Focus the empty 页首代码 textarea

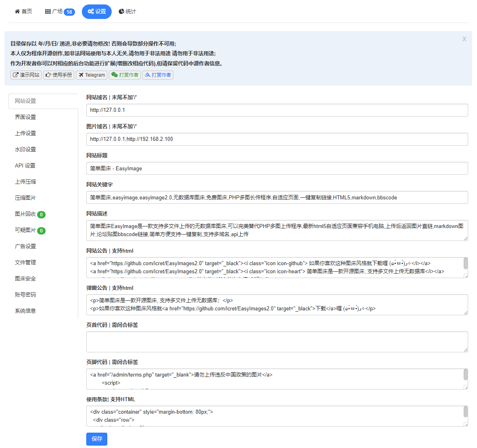(277, 342)
